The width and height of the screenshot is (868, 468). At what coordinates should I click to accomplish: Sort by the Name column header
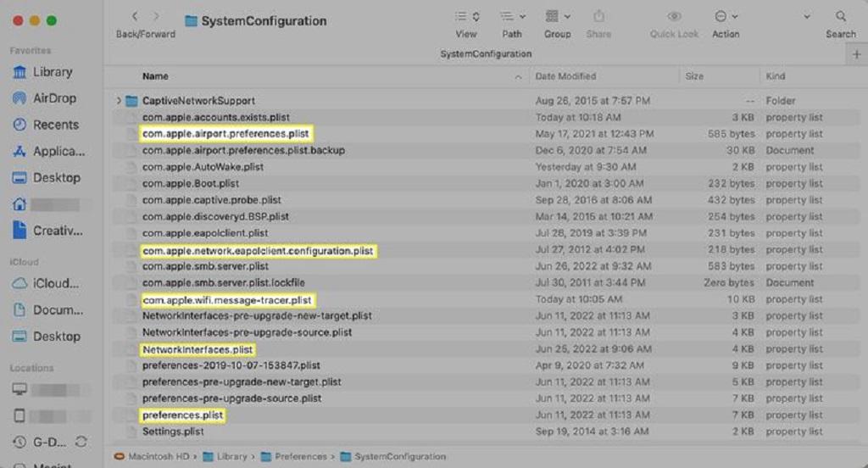[x=156, y=76]
